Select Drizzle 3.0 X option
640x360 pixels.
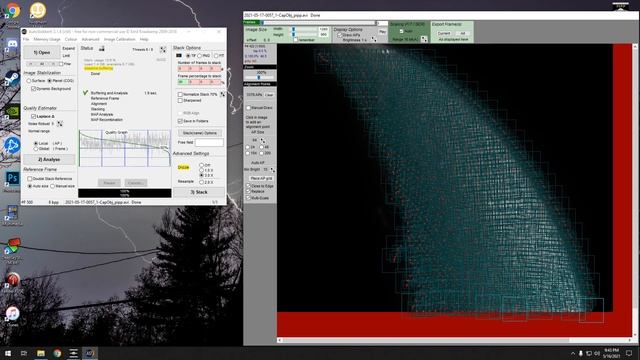(202, 176)
